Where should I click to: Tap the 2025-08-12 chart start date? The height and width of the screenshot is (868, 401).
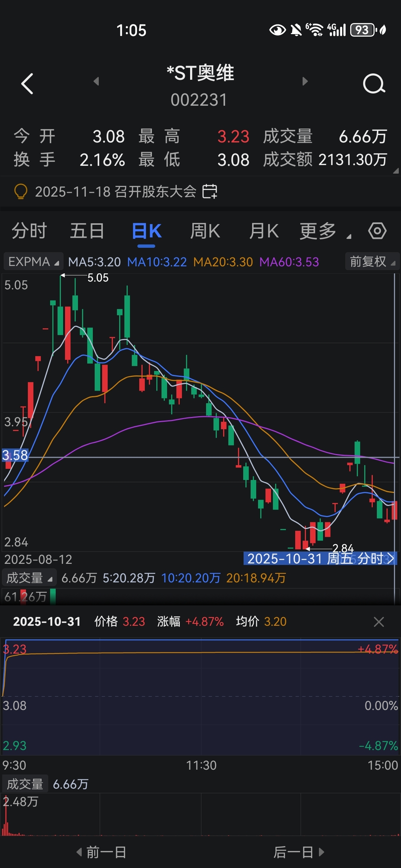tap(38, 559)
